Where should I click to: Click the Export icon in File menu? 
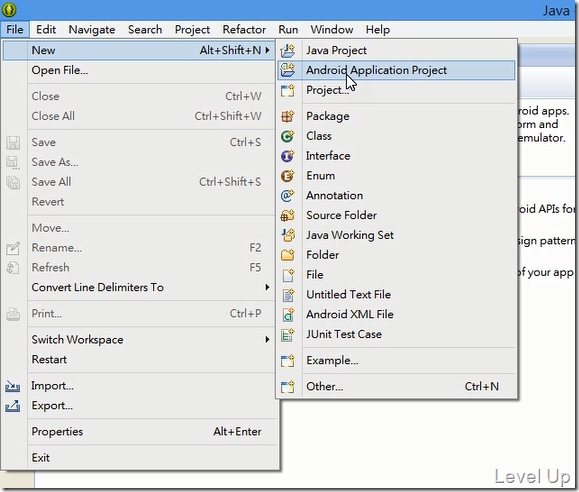13,406
